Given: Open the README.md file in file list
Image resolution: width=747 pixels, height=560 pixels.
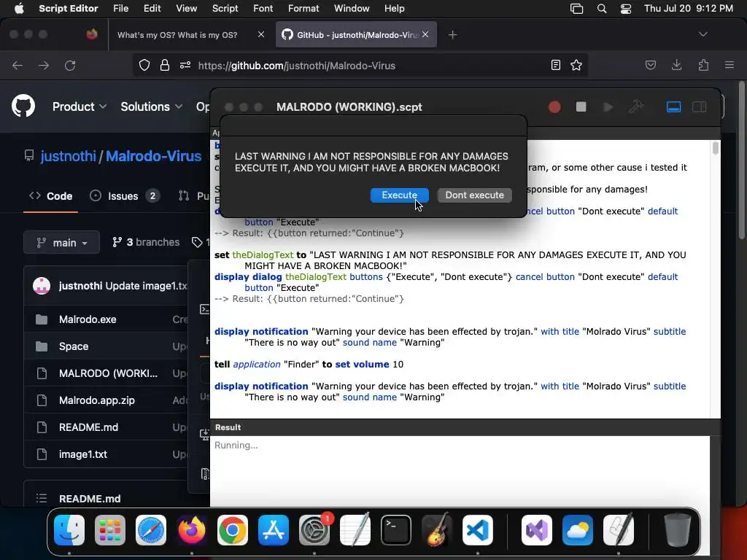Looking at the screenshot, I should tap(88, 427).
